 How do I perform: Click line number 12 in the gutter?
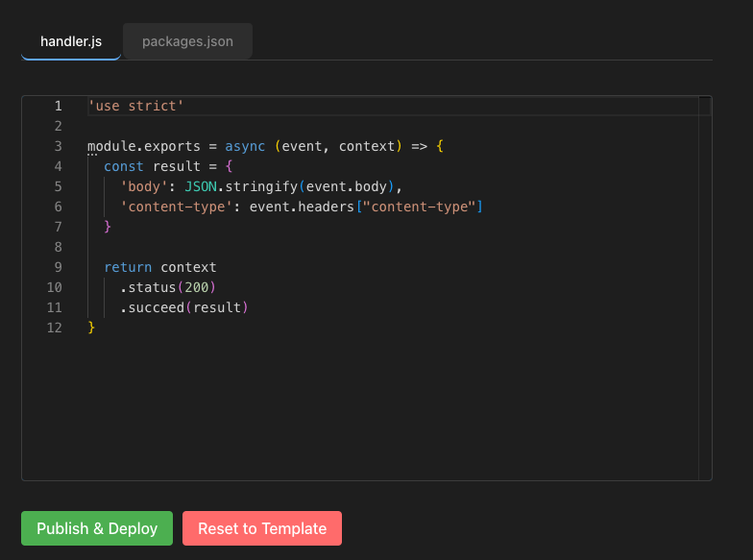pos(54,328)
